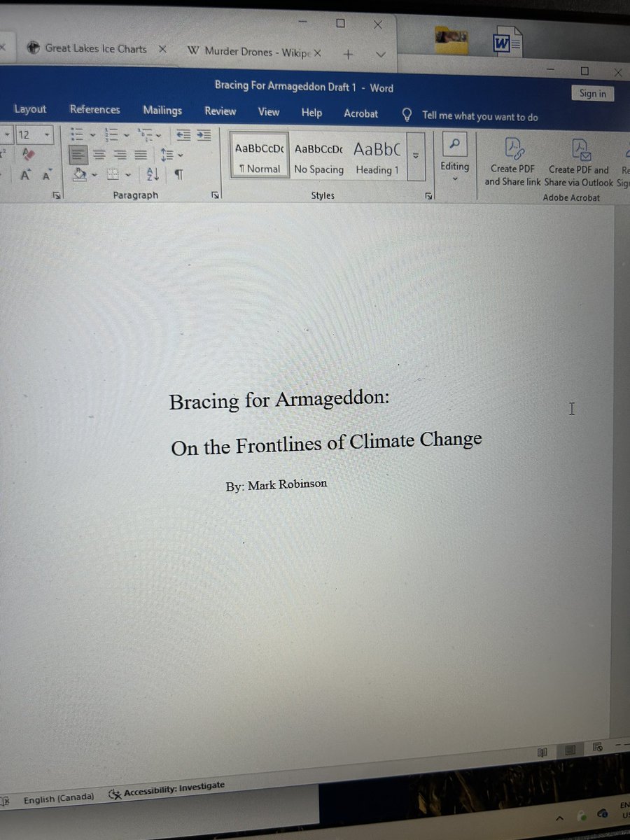This screenshot has width=630, height=840.
Task: Apply numbered list formatting
Action: 113,134
